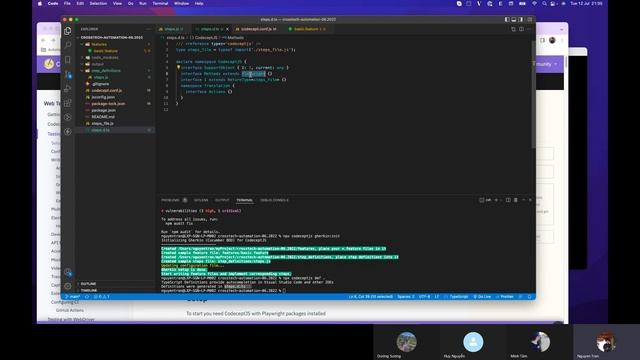
Task: Open Source Control view with badge
Action: click(68, 74)
